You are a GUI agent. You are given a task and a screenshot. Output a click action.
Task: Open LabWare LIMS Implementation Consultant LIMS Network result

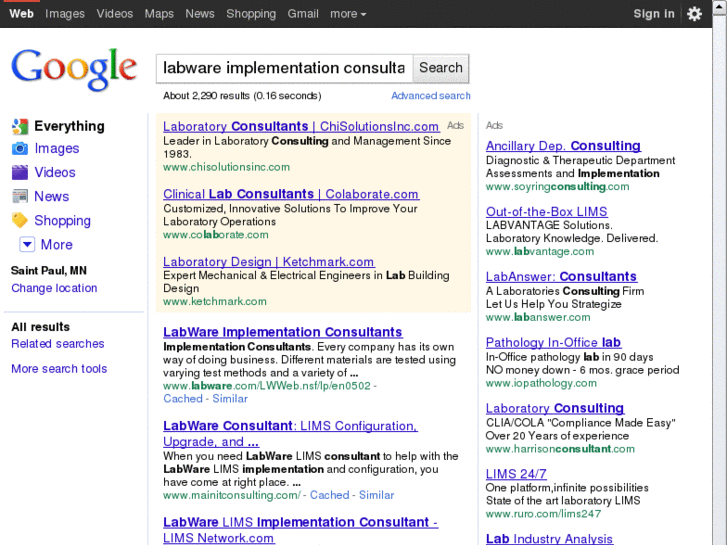300,530
